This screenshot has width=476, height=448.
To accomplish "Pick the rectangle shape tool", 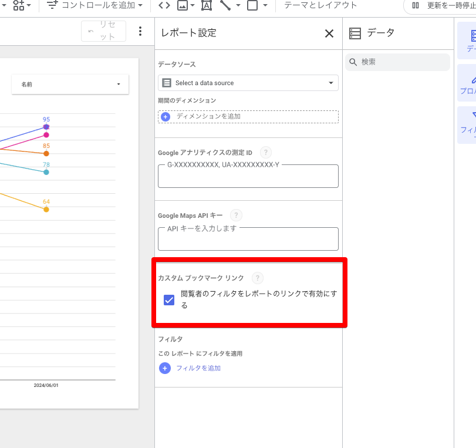I will click(252, 5).
